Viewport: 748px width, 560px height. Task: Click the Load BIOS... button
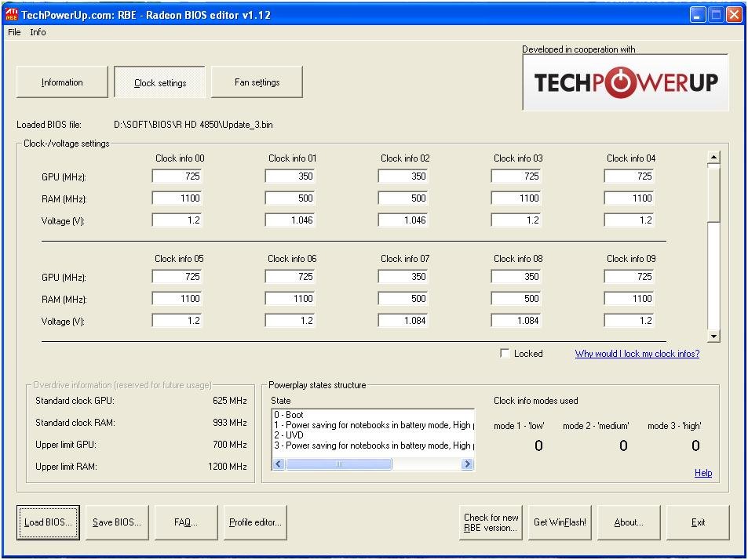(x=48, y=522)
